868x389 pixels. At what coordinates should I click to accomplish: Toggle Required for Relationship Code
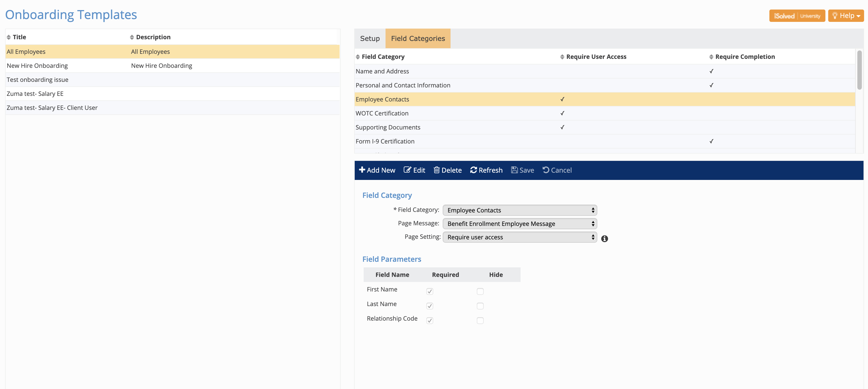(430, 321)
